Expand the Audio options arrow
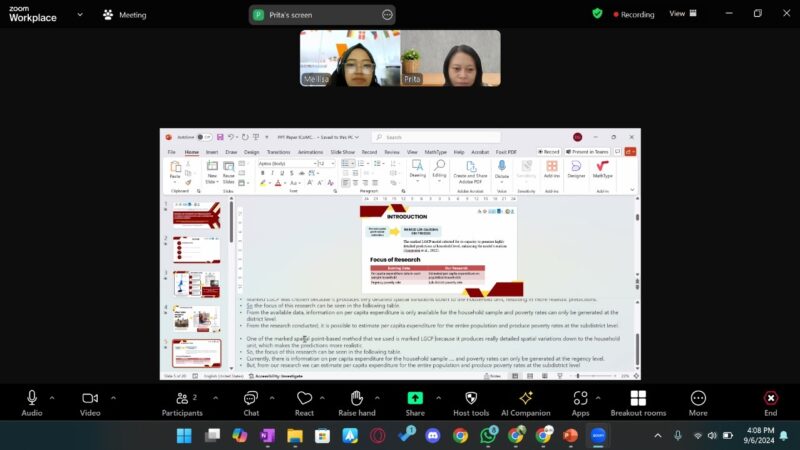The width and height of the screenshot is (800, 450). click(54, 396)
